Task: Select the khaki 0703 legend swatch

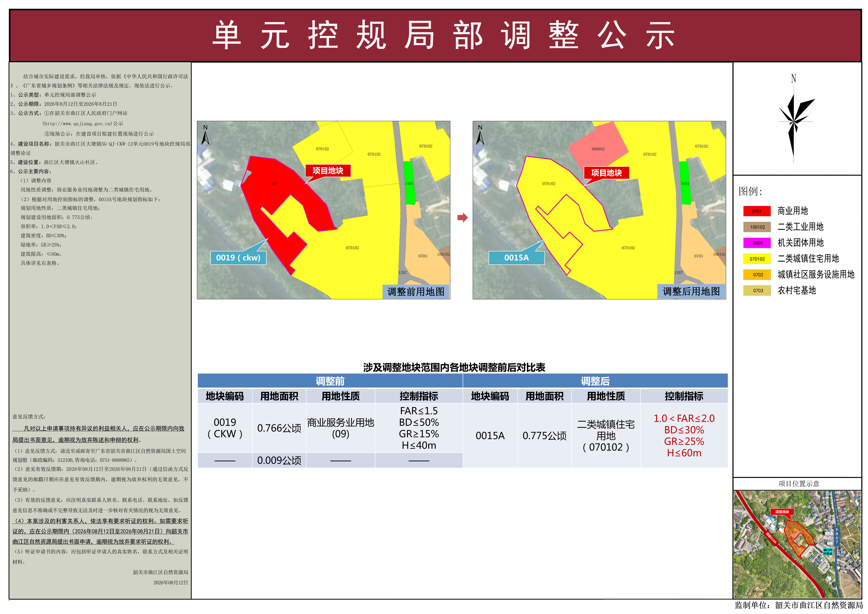Action: [x=757, y=290]
